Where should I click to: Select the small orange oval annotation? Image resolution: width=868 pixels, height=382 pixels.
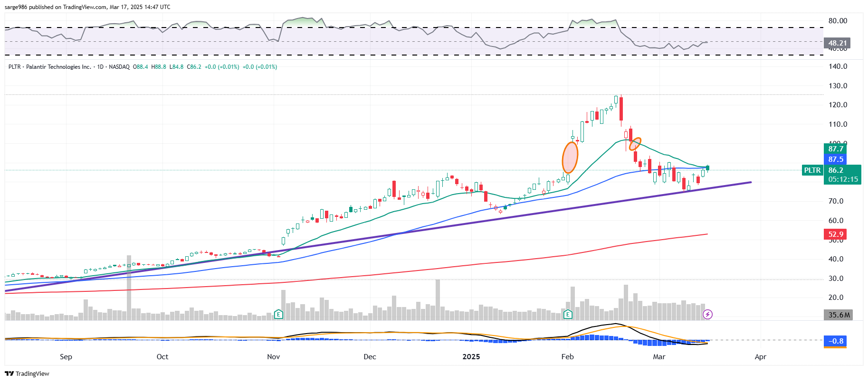coord(635,144)
